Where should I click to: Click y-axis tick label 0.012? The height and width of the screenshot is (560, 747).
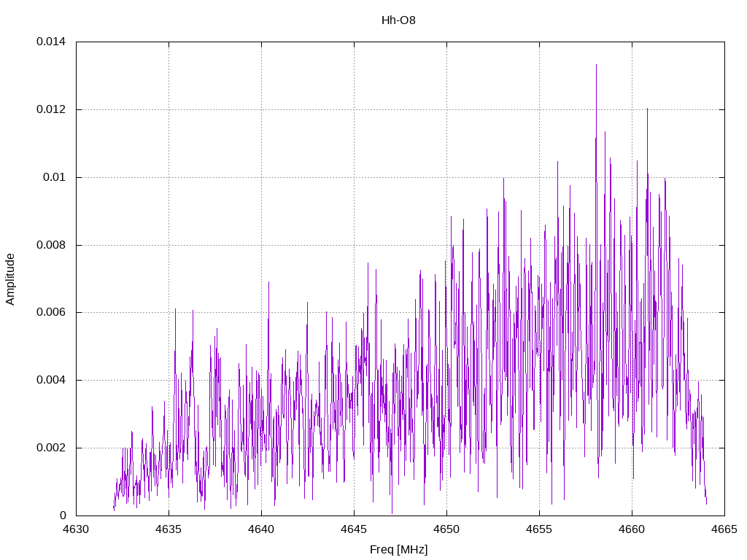[x=51, y=109]
